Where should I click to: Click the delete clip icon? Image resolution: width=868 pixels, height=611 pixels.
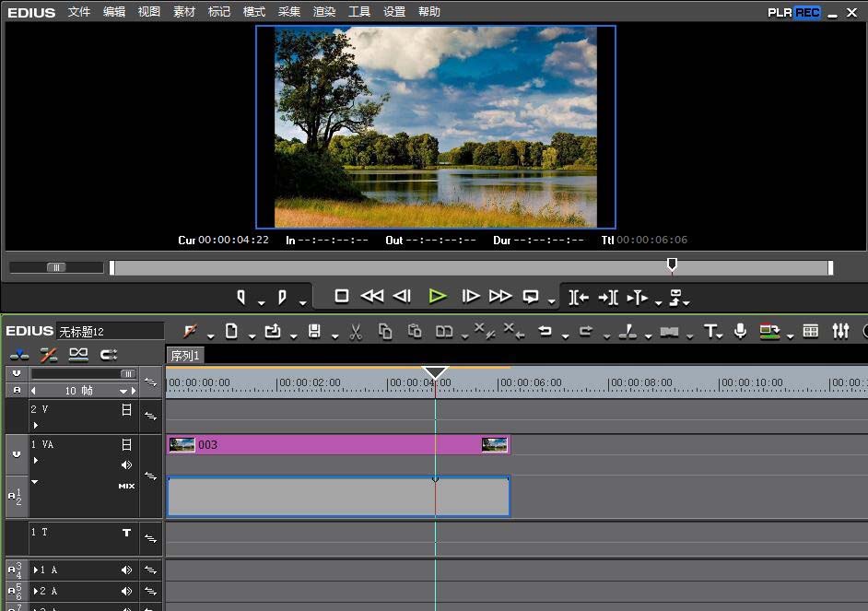(x=485, y=332)
